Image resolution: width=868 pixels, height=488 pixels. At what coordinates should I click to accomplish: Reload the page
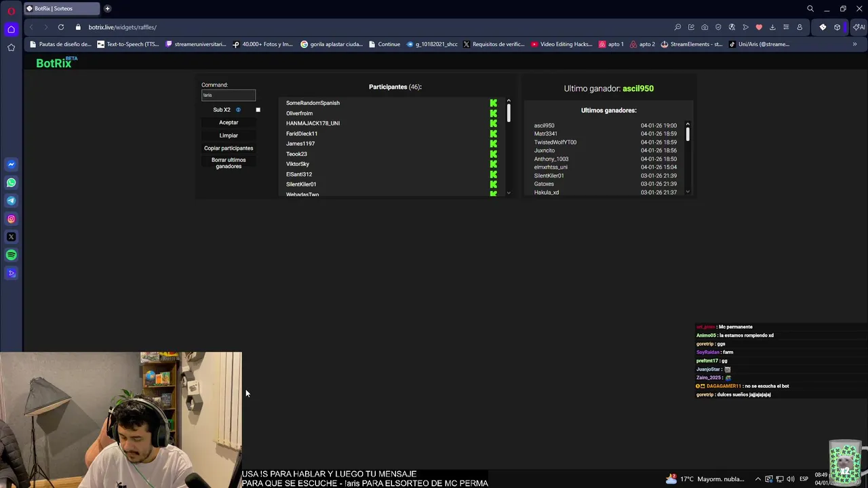[x=61, y=27]
